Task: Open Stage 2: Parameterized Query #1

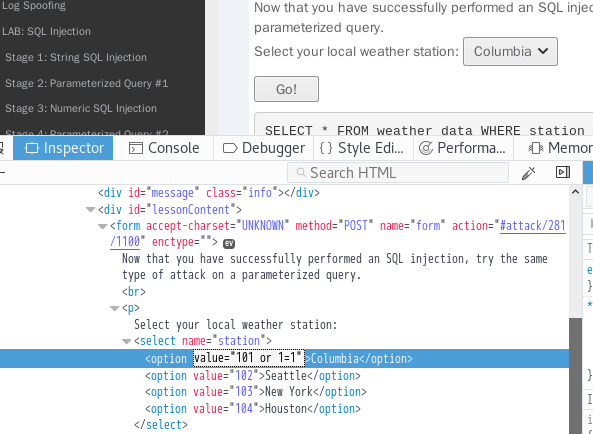Action: 87,83
